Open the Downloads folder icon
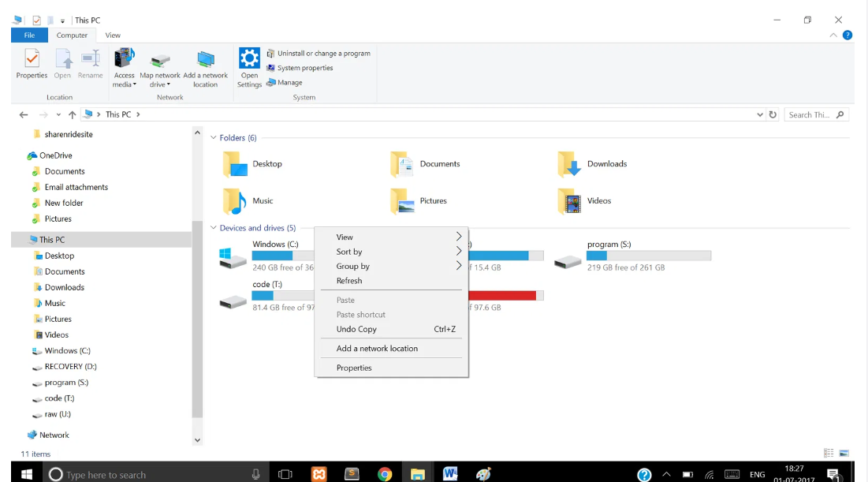 click(x=569, y=164)
